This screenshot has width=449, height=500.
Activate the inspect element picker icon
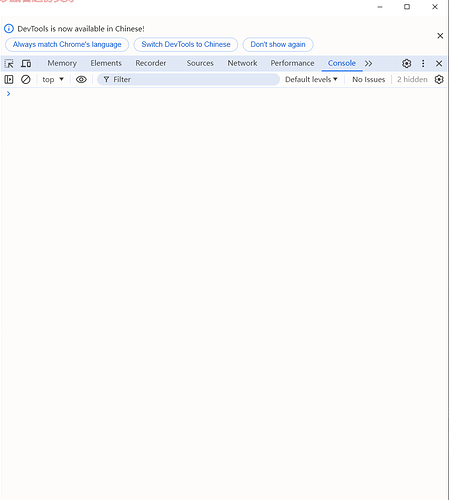coord(9,63)
